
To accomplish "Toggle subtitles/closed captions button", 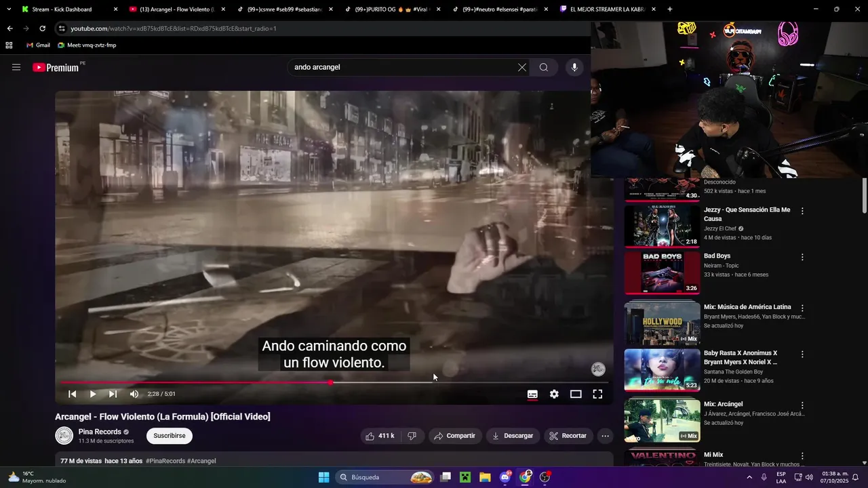I will coord(533,394).
